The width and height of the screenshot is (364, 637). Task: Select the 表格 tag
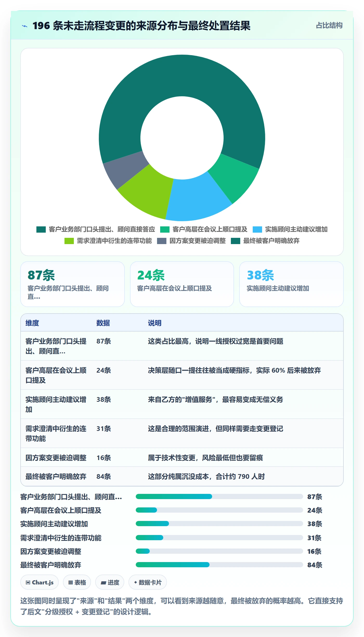77,582
